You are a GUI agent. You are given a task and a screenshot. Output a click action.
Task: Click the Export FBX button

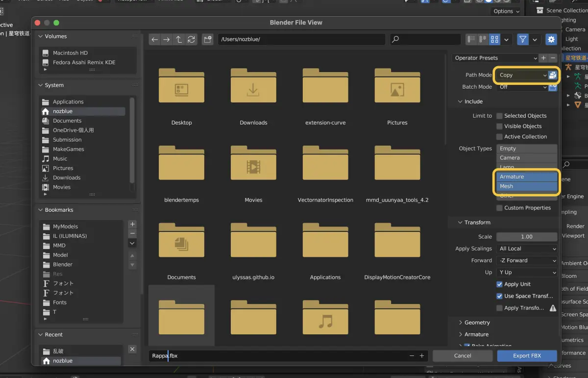point(527,355)
